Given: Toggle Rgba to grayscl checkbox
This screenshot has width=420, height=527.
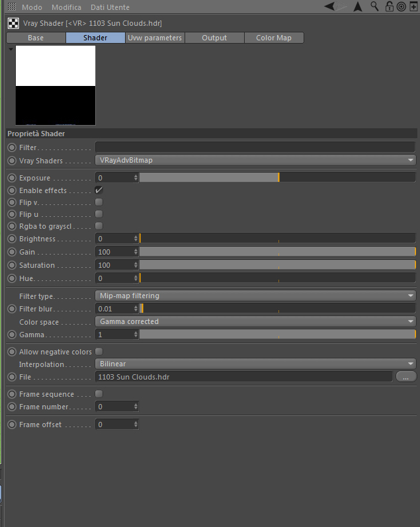Looking at the screenshot, I should point(99,226).
